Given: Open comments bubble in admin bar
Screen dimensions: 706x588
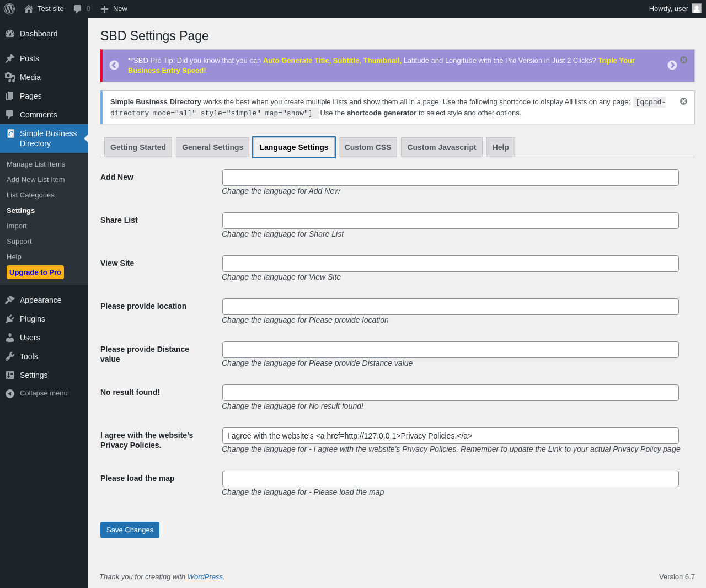Looking at the screenshot, I should (78, 9).
